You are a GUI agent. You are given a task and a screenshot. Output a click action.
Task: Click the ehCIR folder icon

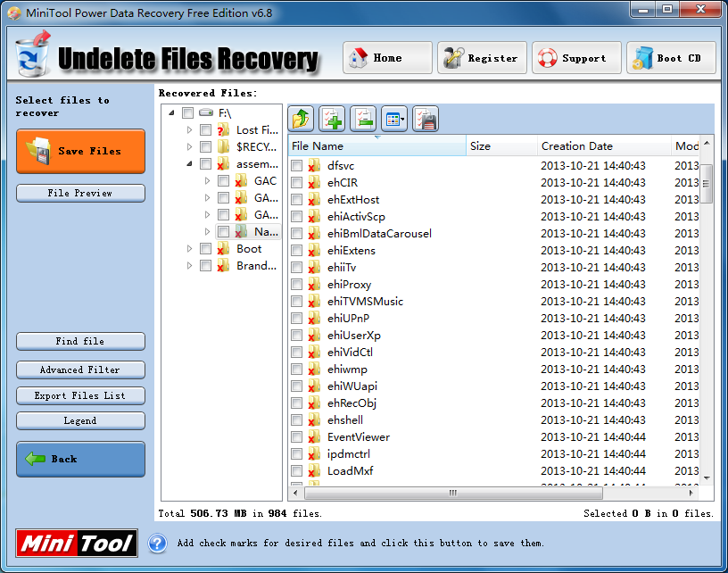(x=314, y=182)
